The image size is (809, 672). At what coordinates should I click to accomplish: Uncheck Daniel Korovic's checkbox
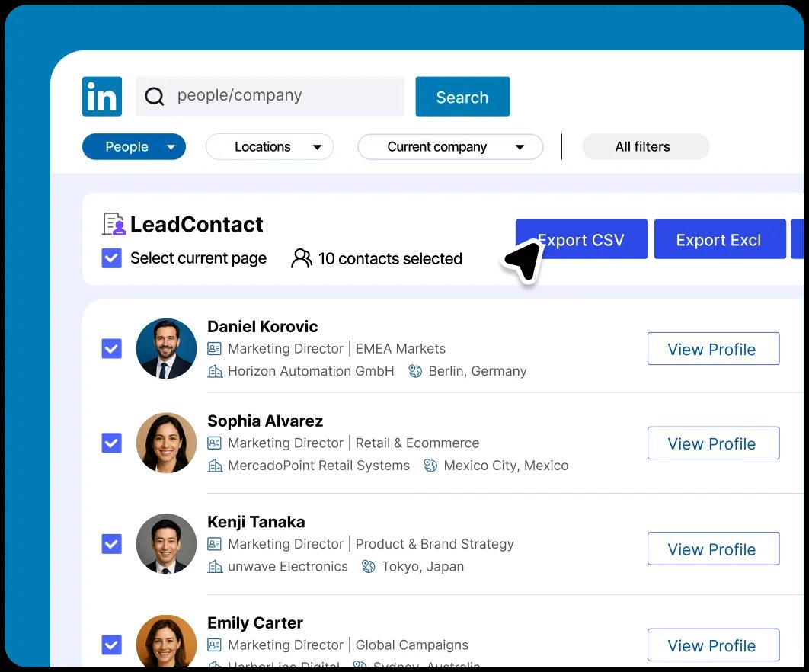tap(111, 349)
